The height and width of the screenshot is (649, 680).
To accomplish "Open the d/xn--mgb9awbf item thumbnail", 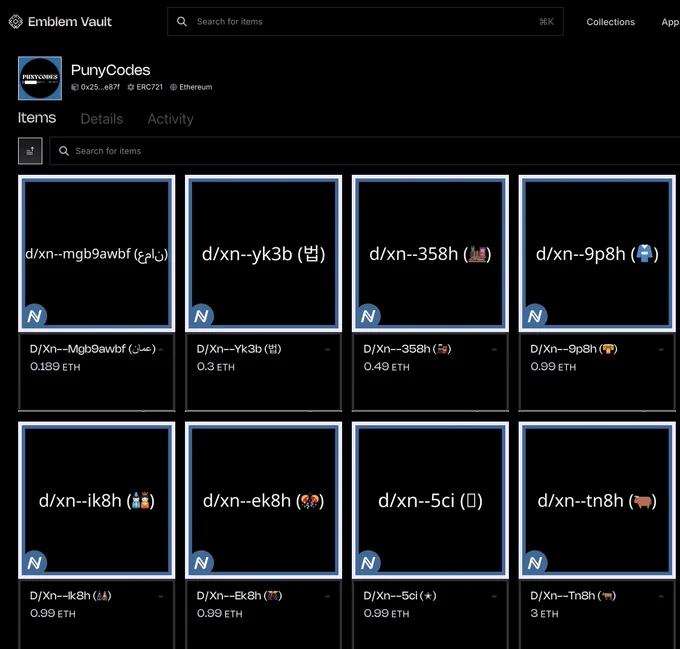I will 97,254.
